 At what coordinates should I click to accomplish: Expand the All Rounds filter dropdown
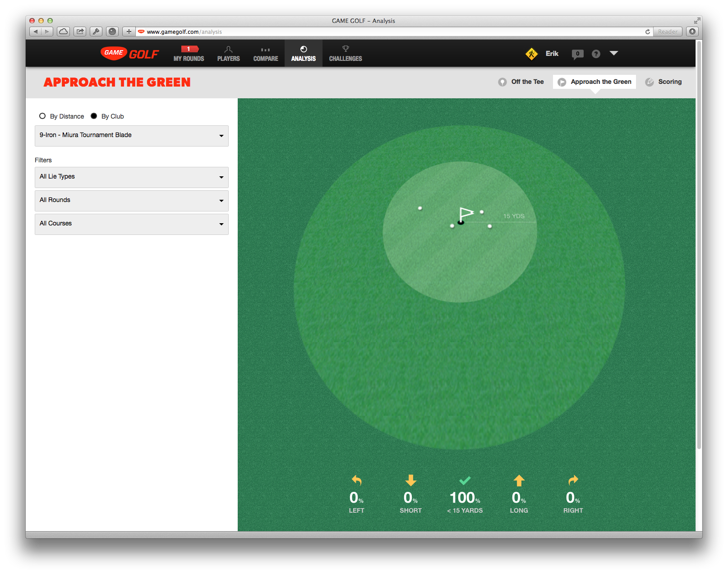click(x=131, y=201)
